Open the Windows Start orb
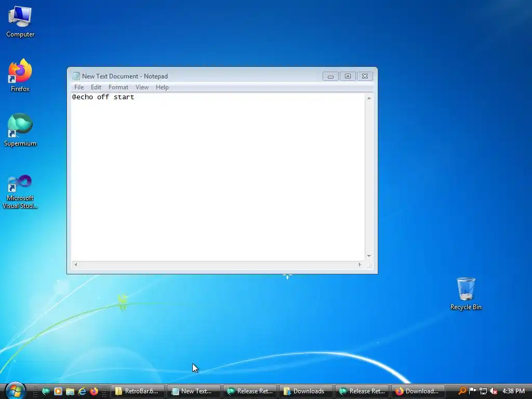Image resolution: width=532 pixels, height=399 pixels. click(x=15, y=391)
